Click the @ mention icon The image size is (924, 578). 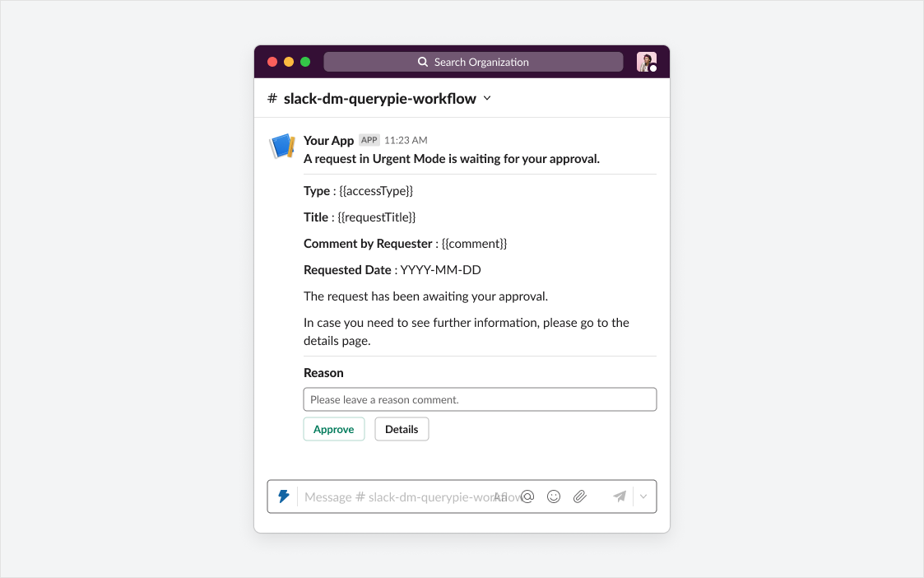(527, 496)
